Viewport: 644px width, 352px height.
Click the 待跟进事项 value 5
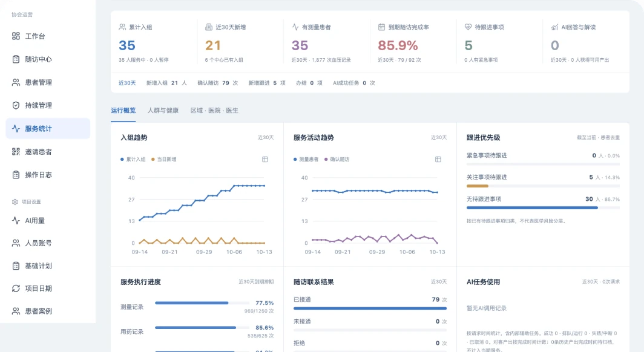(x=468, y=45)
